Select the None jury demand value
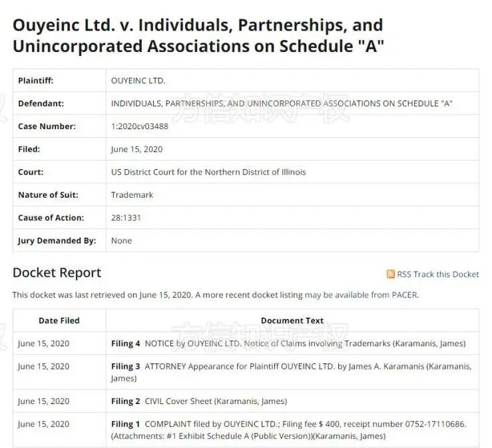This screenshot has height=448, width=492. pos(121,241)
